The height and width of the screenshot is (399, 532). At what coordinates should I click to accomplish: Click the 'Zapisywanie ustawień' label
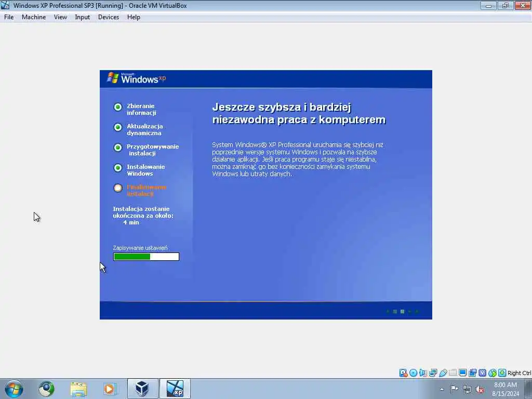[x=140, y=248]
